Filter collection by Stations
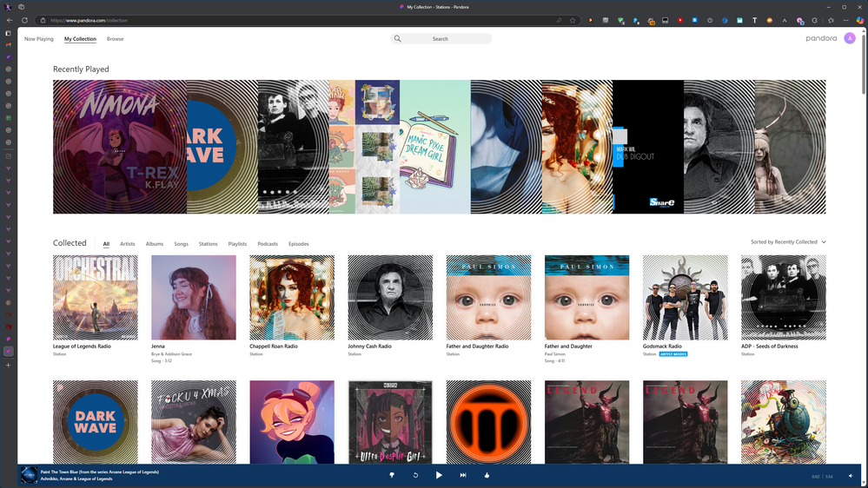This screenshot has width=868, height=488. pyautogui.click(x=208, y=244)
